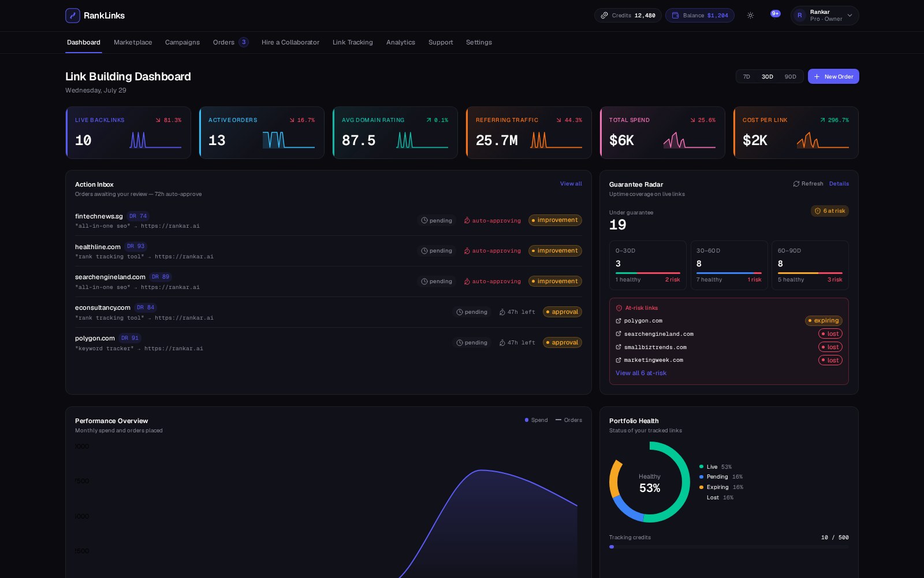Viewport: 924px width, 578px height.
Task: Click the RankLinks logo icon
Action: (x=73, y=16)
